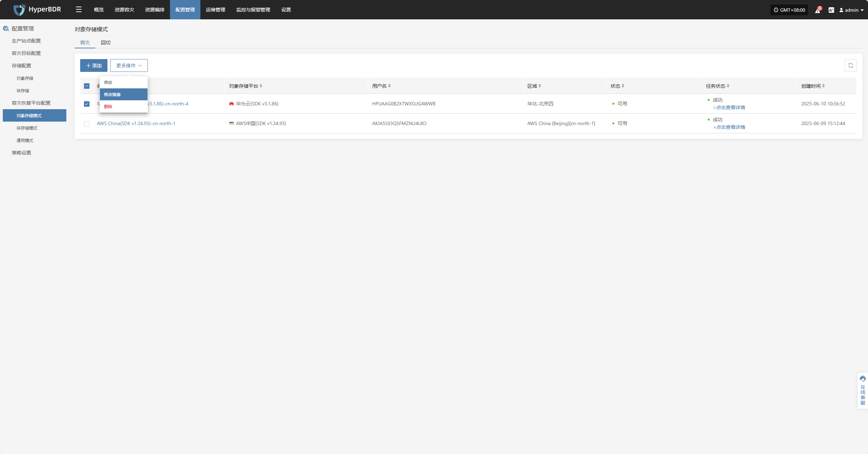Click the GMT+08:00 timezone indicator
The width and height of the screenshot is (868, 454).
(789, 10)
